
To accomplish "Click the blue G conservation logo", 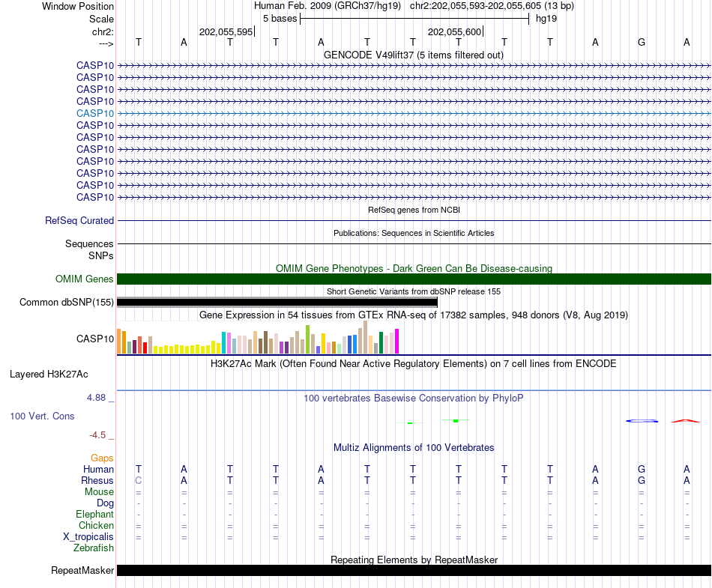I will pos(642,421).
